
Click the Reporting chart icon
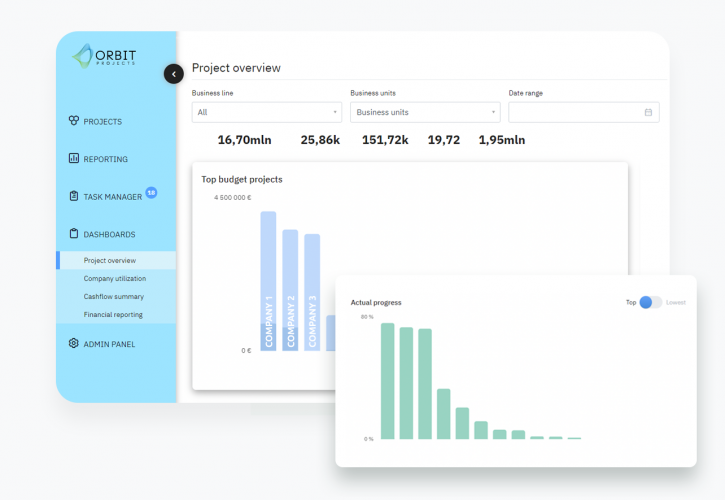pyautogui.click(x=74, y=158)
